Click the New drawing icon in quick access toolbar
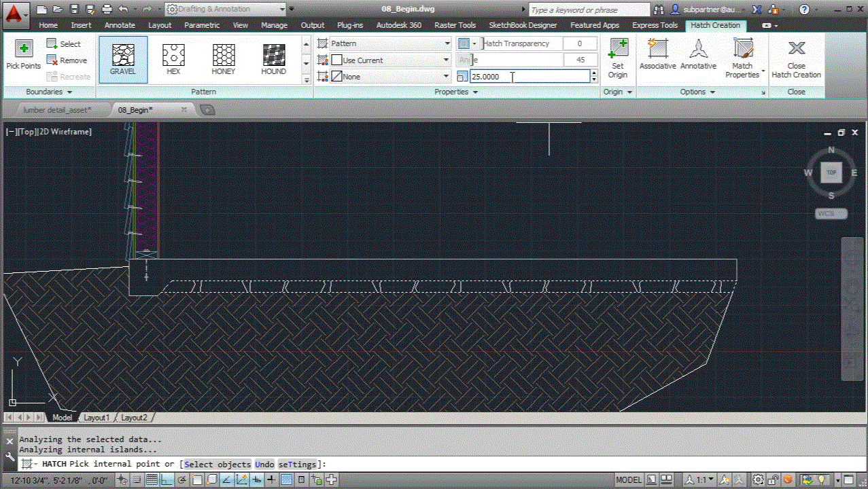This screenshot has width=868, height=489. [x=42, y=10]
